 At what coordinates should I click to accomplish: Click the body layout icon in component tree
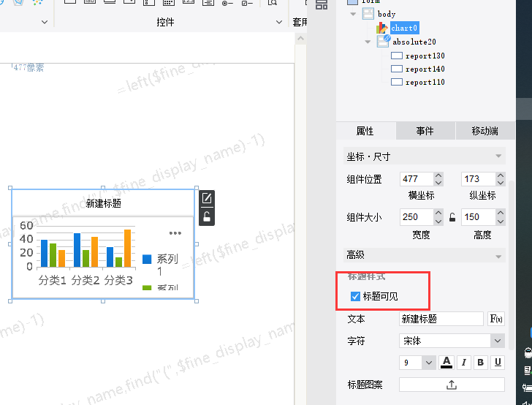click(x=368, y=14)
